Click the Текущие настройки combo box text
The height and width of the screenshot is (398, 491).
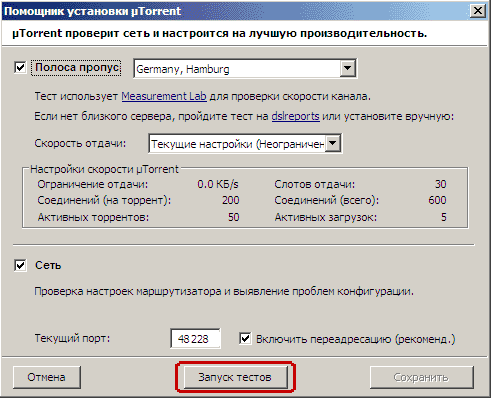point(237,144)
